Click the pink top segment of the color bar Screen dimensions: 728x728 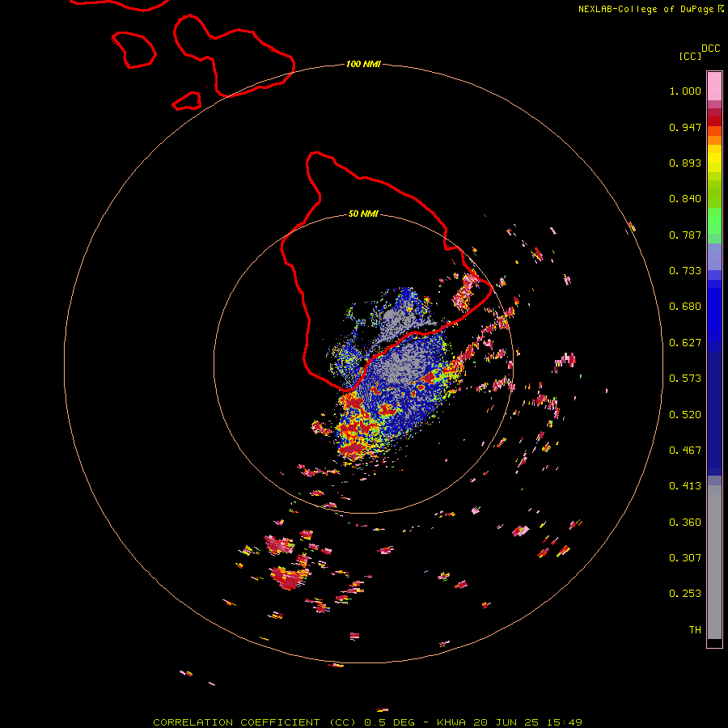(x=714, y=87)
